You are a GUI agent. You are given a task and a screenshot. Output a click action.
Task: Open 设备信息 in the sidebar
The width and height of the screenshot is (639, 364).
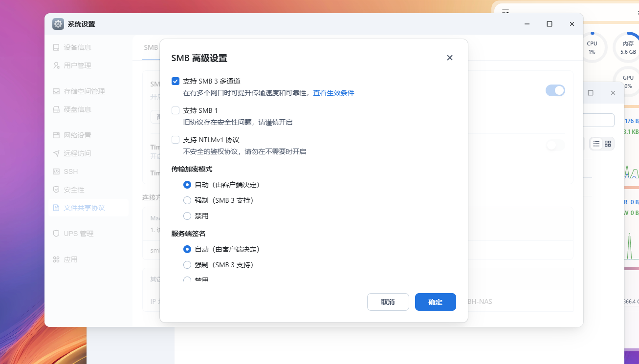pyautogui.click(x=88, y=47)
